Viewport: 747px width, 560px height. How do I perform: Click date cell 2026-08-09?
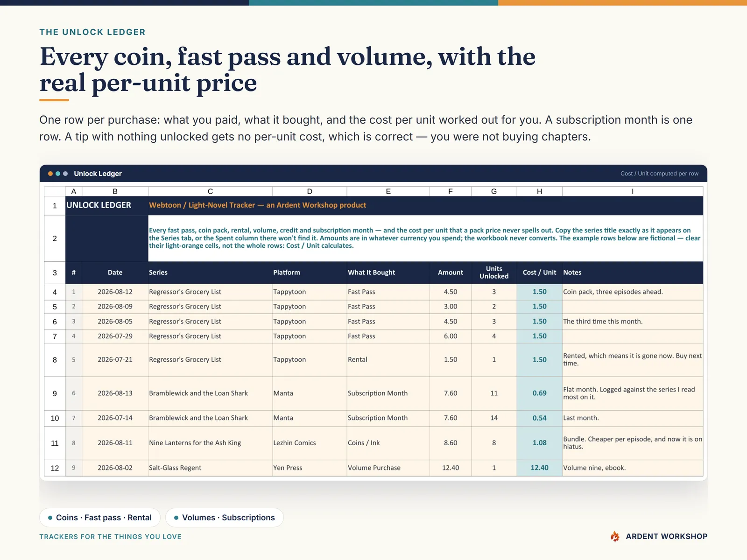tap(115, 307)
